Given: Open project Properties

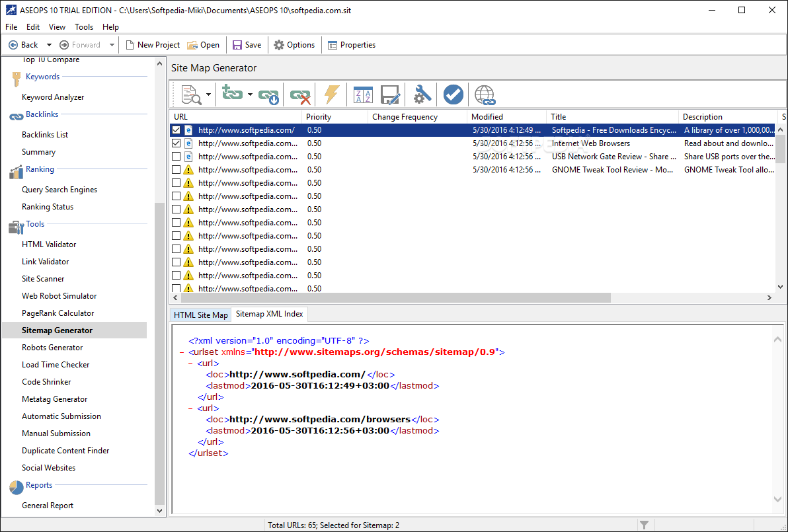Looking at the screenshot, I should (x=352, y=45).
